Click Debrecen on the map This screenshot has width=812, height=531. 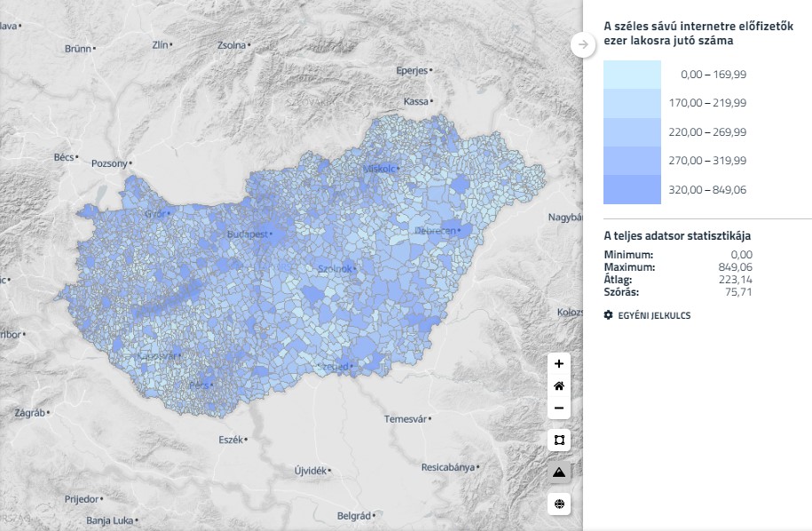435,231
